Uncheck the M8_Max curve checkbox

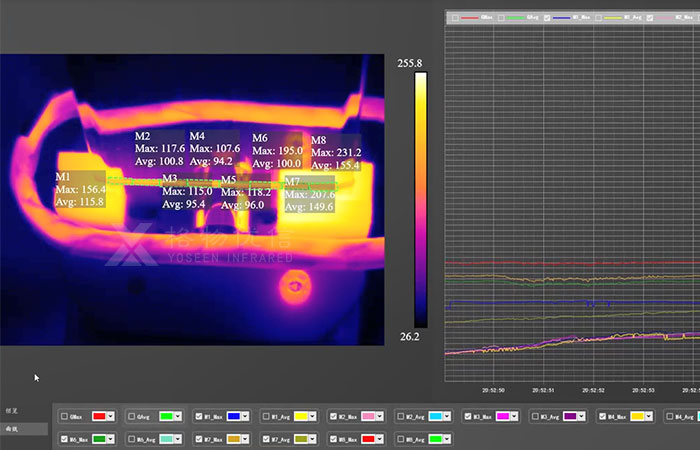pyautogui.click(x=333, y=438)
